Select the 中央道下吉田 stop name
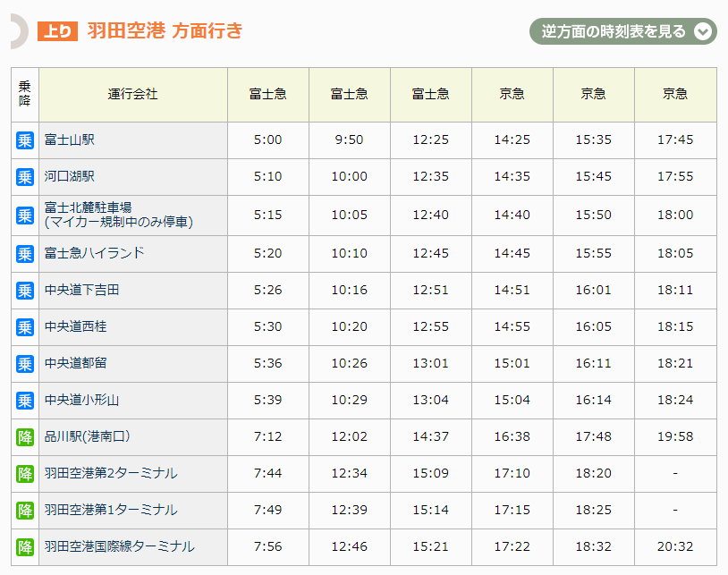The width and height of the screenshot is (728, 575). (x=81, y=290)
